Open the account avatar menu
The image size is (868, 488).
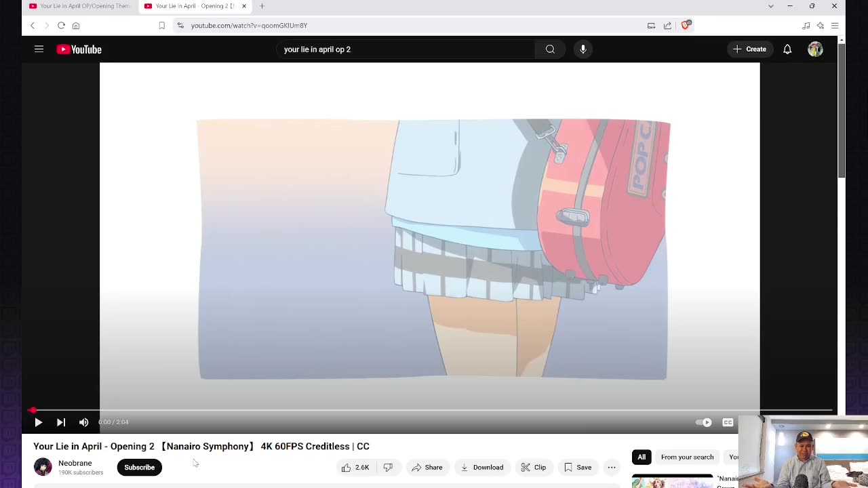pos(815,49)
